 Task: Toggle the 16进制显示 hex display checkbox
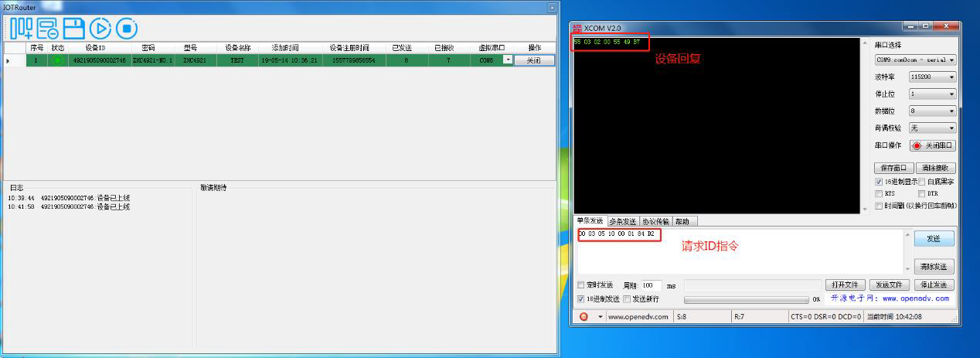click(879, 182)
